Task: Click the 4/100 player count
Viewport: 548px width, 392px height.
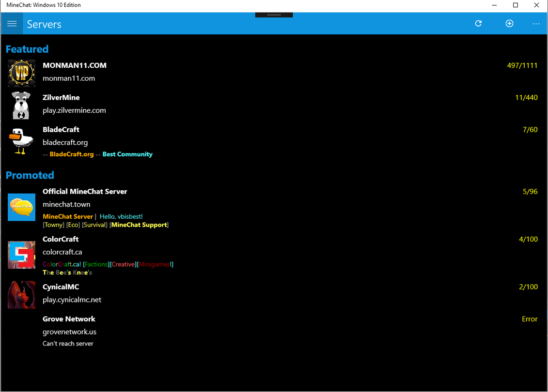Action: click(529, 239)
